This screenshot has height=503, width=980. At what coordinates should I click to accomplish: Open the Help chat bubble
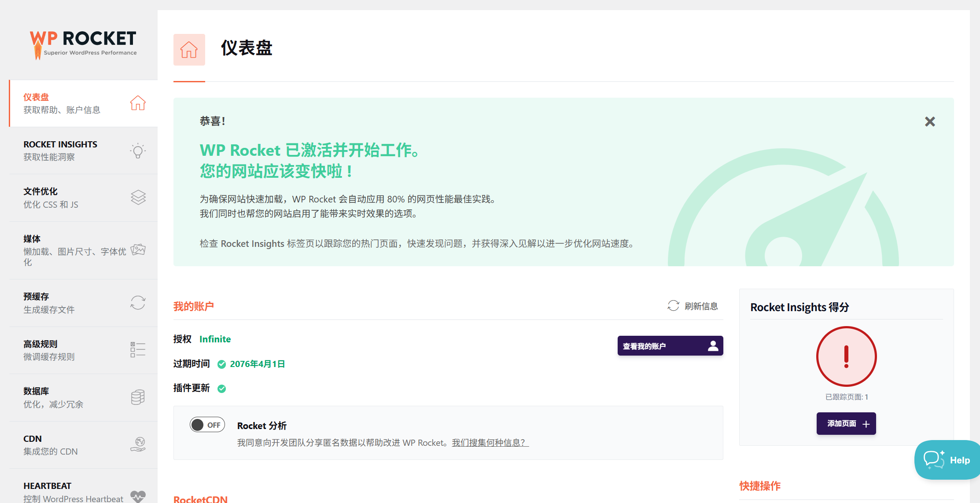click(947, 460)
